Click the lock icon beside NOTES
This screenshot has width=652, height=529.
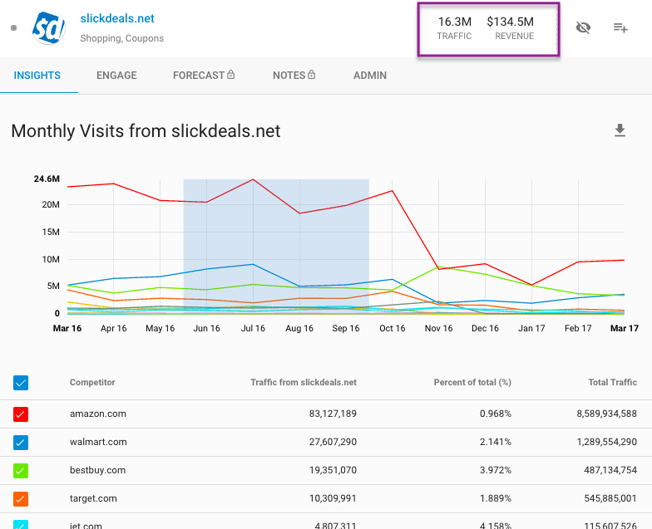[311, 74]
